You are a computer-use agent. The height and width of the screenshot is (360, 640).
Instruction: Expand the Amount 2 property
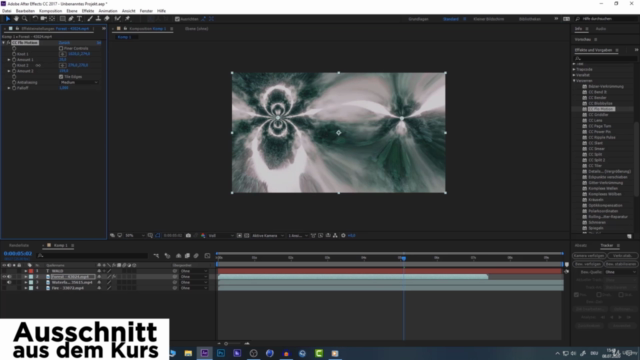click(x=9, y=71)
